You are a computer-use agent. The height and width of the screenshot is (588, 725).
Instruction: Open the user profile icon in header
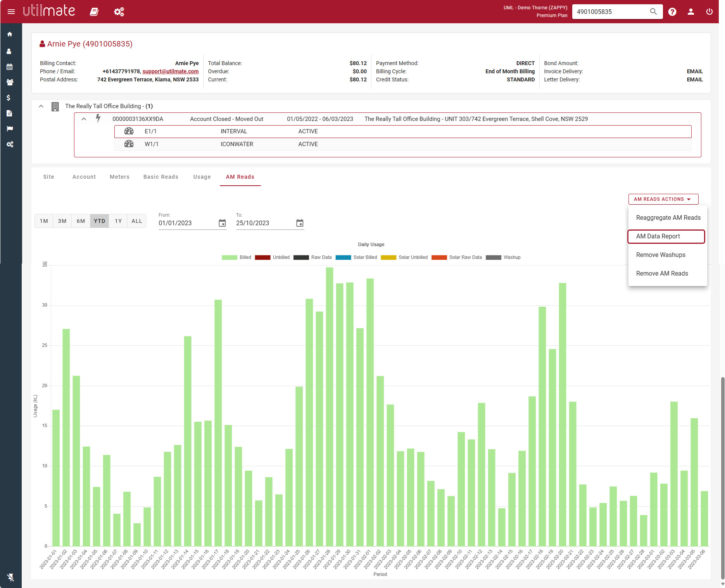[691, 12]
